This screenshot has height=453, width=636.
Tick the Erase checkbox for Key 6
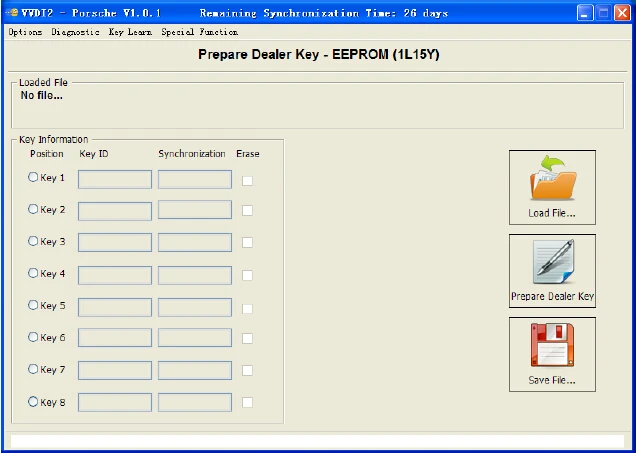pyautogui.click(x=247, y=338)
